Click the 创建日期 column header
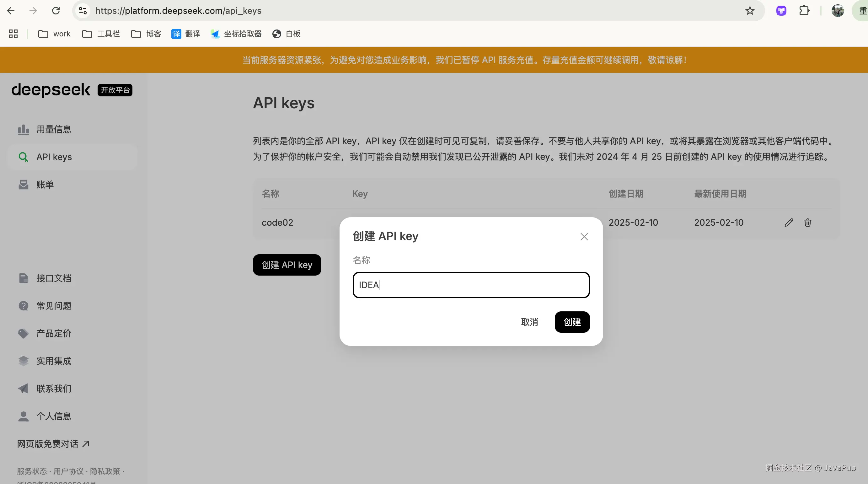Image resolution: width=868 pixels, height=484 pixels. 626,194
